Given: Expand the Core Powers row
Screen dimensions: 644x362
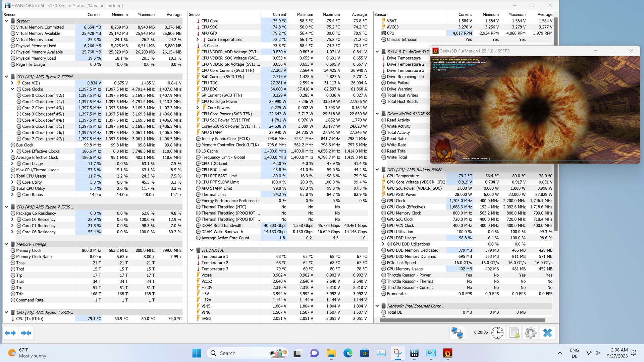Looking at the screenshot, I should tap(198, 108).
